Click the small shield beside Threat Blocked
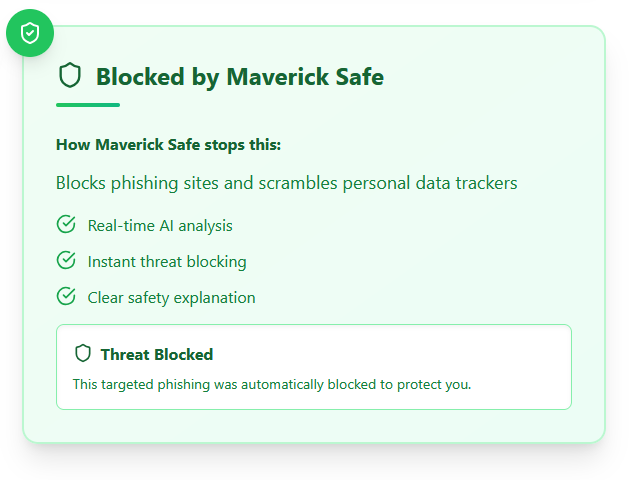The image size is (633, 480). click(83, 353)
